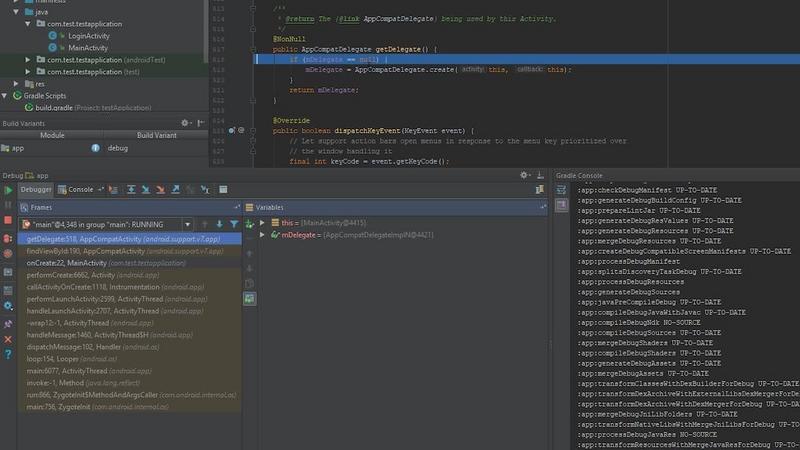Click the mDelegate == null highlighted code line
Viewport: 800px width, 450px height.
click(527, 59)
